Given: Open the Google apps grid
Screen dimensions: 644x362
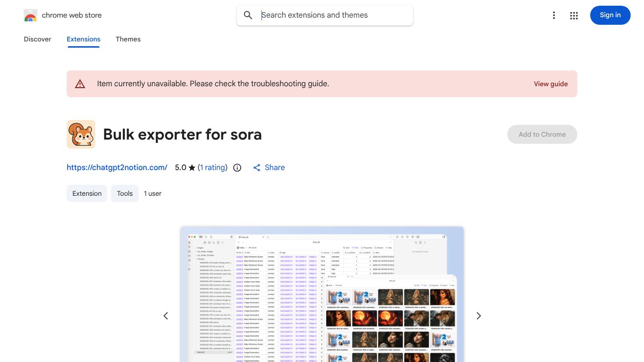Looking at the screenshot, I should tap(574, 15).
